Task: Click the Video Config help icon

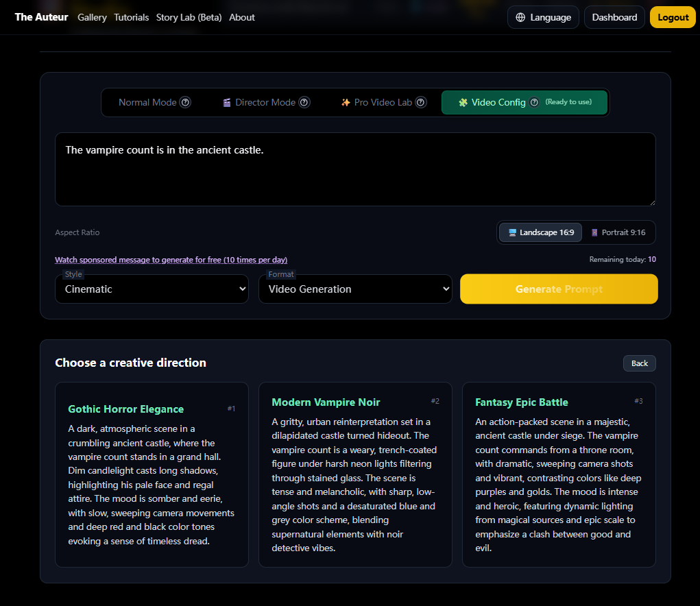Action: [x=534, y=102]
